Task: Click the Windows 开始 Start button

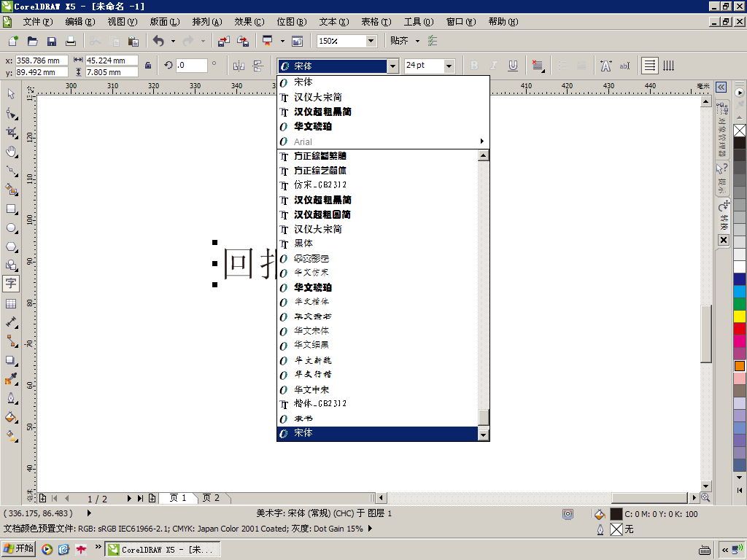Action: click(18, 548)
